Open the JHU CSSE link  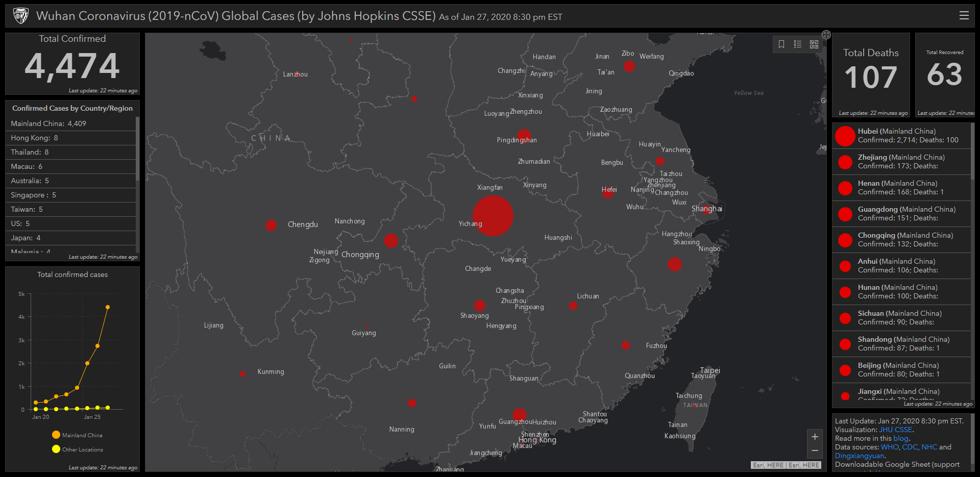click(895, 430)
